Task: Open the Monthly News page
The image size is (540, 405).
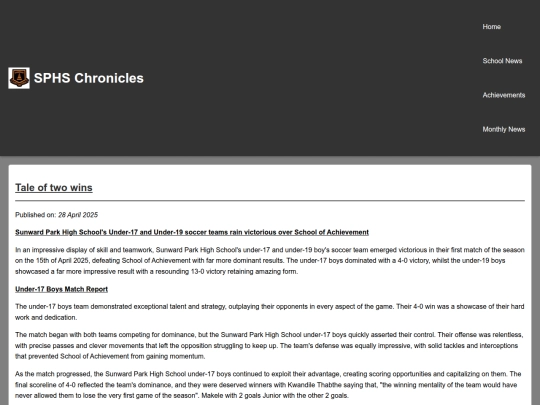Action: pos(503,129)
